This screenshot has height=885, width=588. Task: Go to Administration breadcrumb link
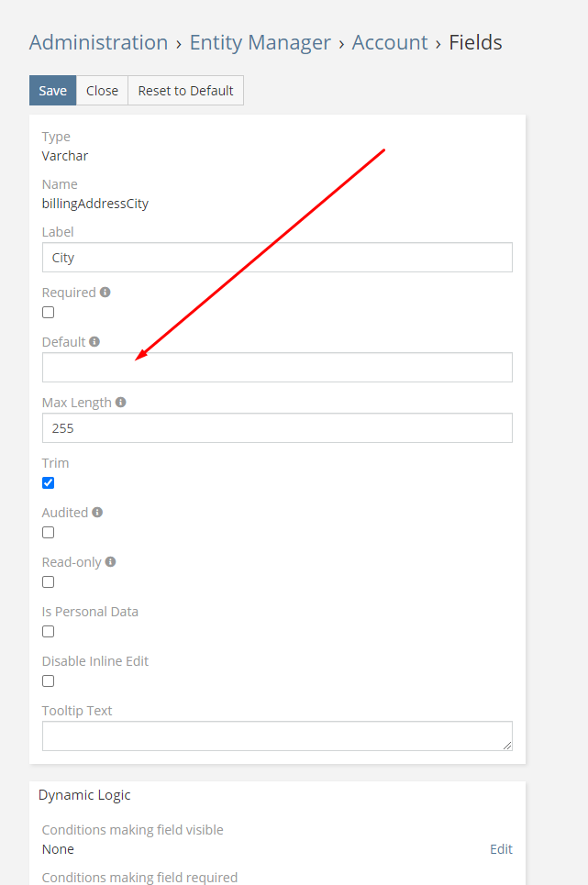98,42
